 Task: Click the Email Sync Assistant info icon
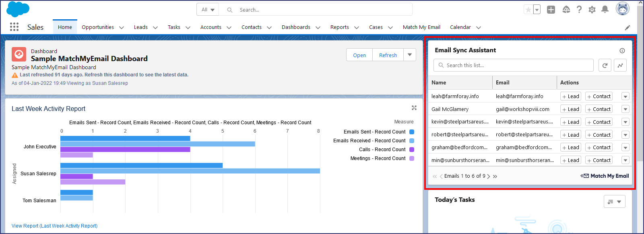tap(622, 51)
